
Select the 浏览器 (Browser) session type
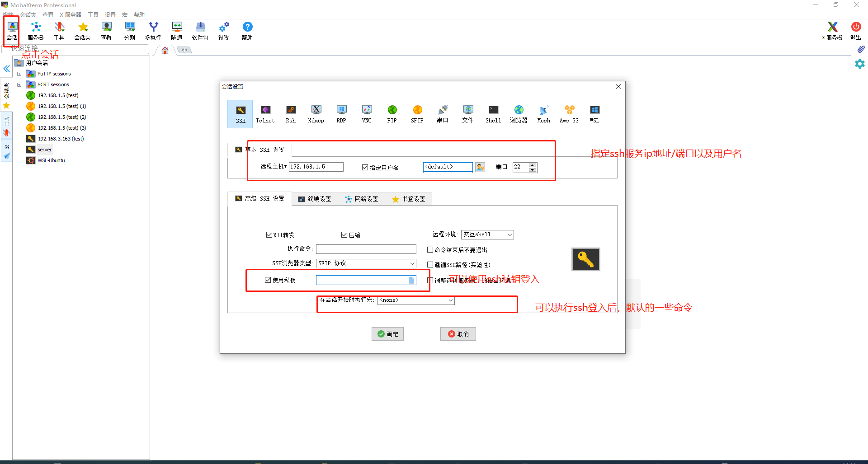(x=519, y=114)
